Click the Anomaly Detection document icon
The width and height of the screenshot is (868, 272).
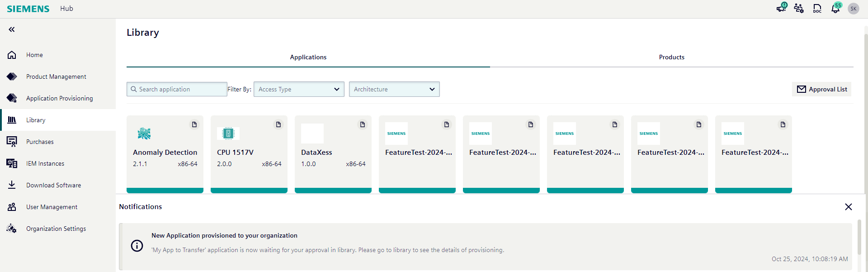[x=194, y=124]
